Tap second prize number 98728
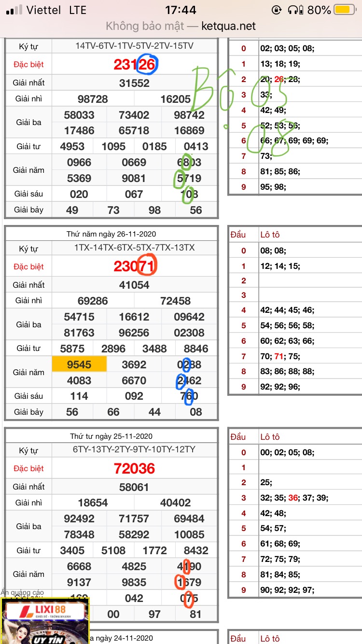Screen dimensions: 362x644 pyautogui.click(x=93, y=99)
